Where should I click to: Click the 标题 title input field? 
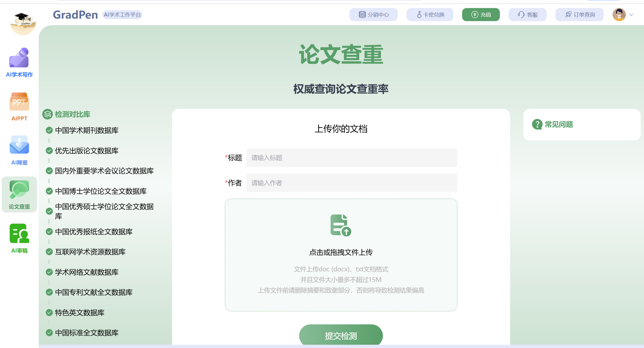[x=352, y=158]
